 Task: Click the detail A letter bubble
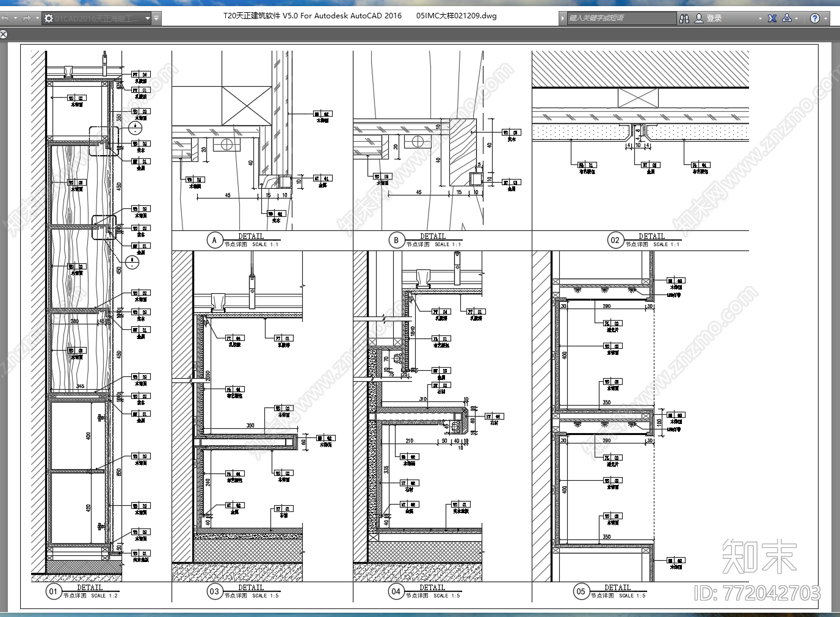click(214, 240)
